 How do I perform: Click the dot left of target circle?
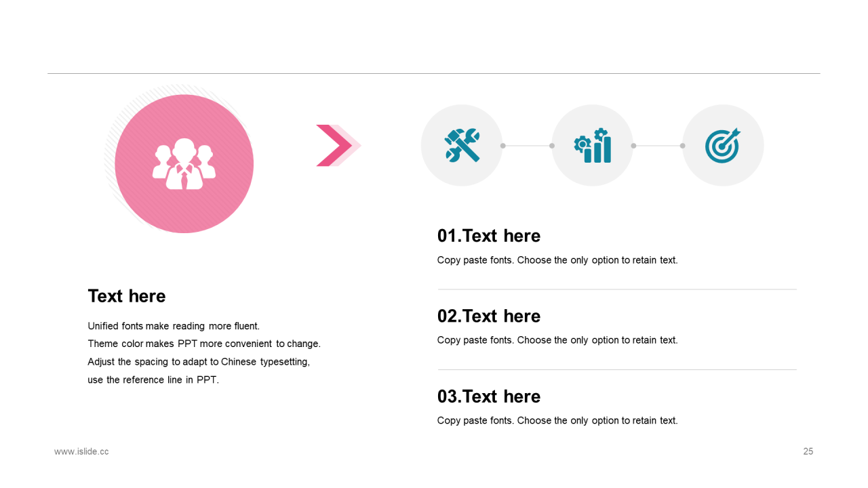pyautogui.click(x=682, y=146)
